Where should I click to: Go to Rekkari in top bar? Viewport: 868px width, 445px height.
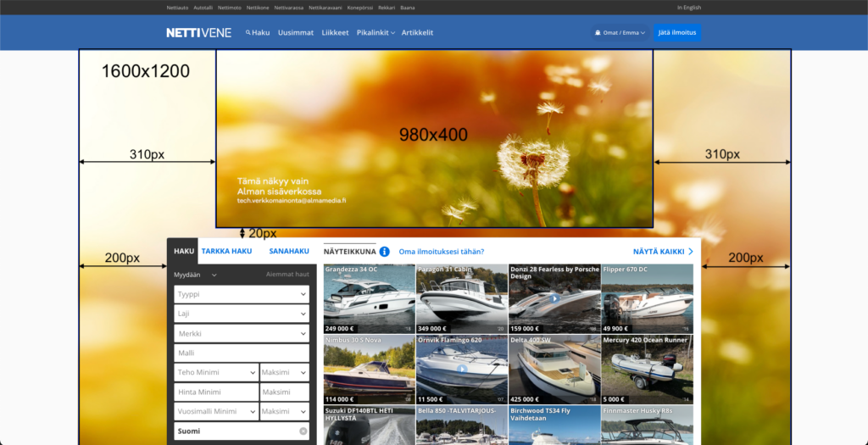[x=387, y=8]
